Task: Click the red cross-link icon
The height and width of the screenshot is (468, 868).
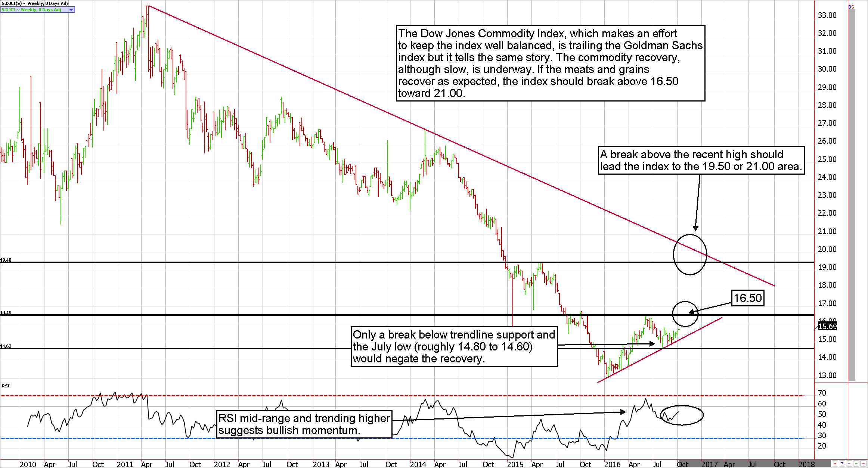Action: [863, 463]
